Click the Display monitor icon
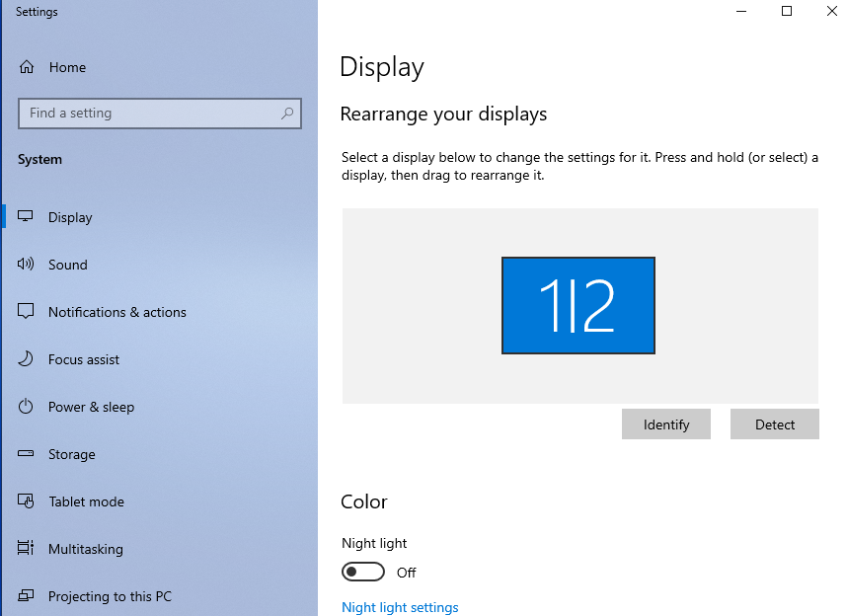 pos(27,217)
